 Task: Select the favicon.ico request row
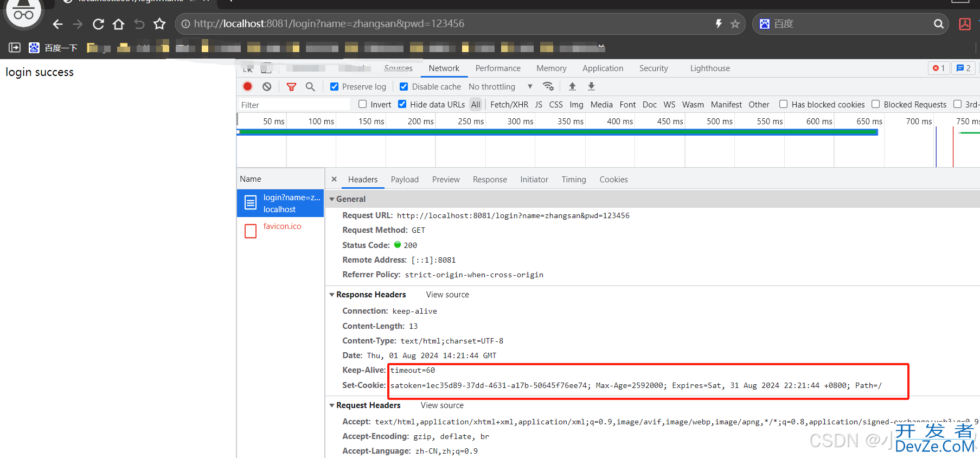(280, 231)
